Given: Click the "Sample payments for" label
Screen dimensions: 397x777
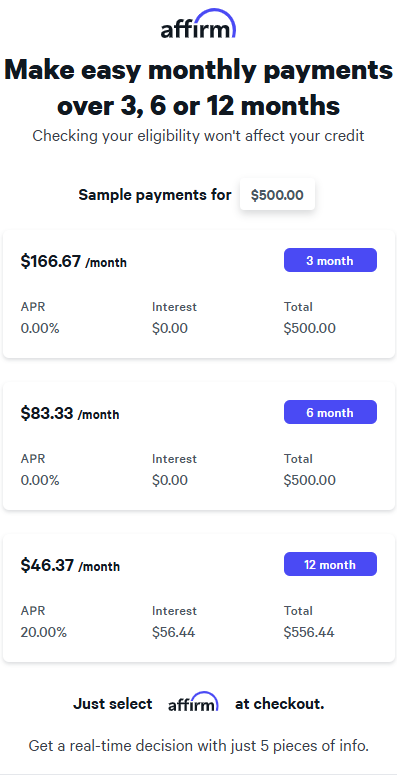Looking at the screenshot, I should click(x=155, y=195).
